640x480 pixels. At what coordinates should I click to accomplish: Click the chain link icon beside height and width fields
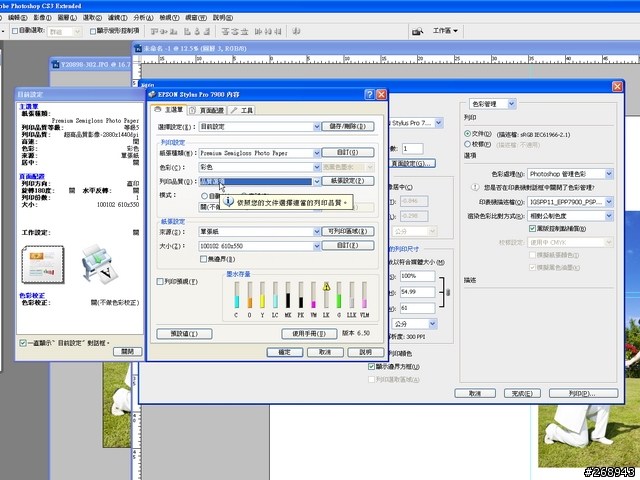(448, 292)
